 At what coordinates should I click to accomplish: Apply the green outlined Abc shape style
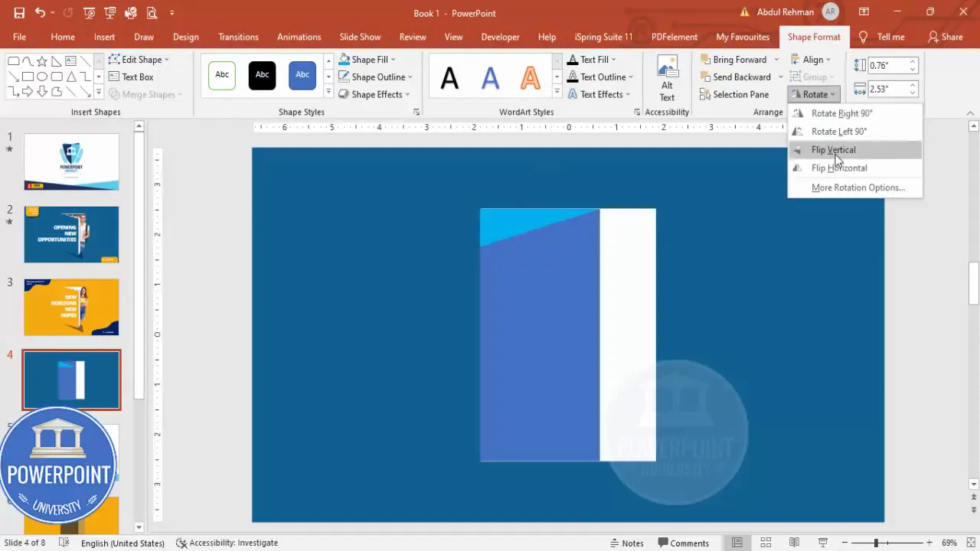coord(222,75)
